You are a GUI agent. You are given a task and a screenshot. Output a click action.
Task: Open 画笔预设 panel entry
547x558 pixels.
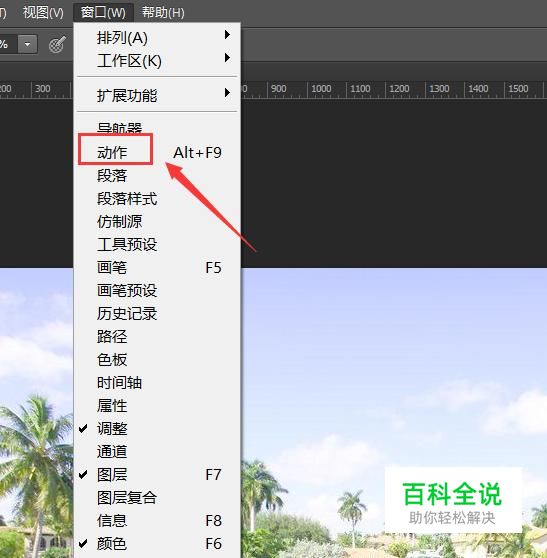[x=157, y=290]
